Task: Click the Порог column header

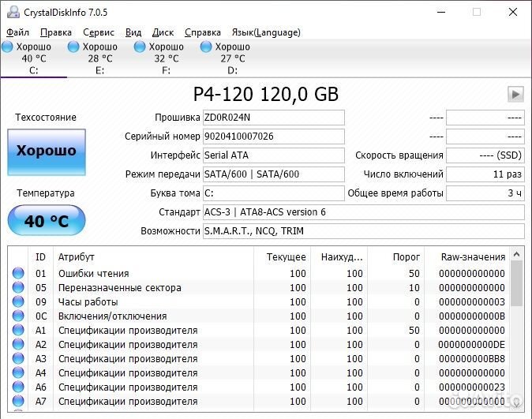Action: point(396,257)
